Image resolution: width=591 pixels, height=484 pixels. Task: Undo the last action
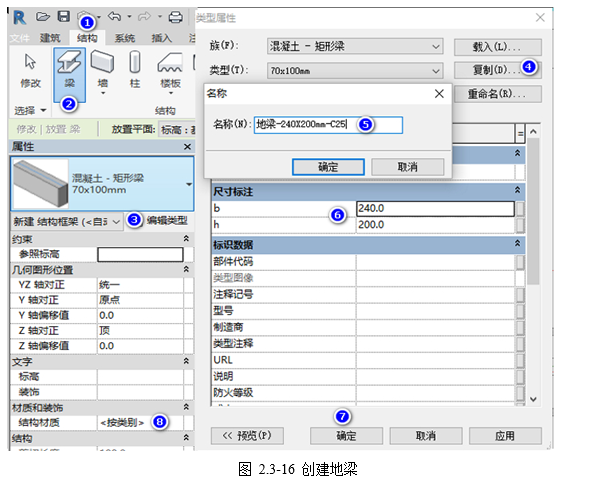tap(115, 16)
